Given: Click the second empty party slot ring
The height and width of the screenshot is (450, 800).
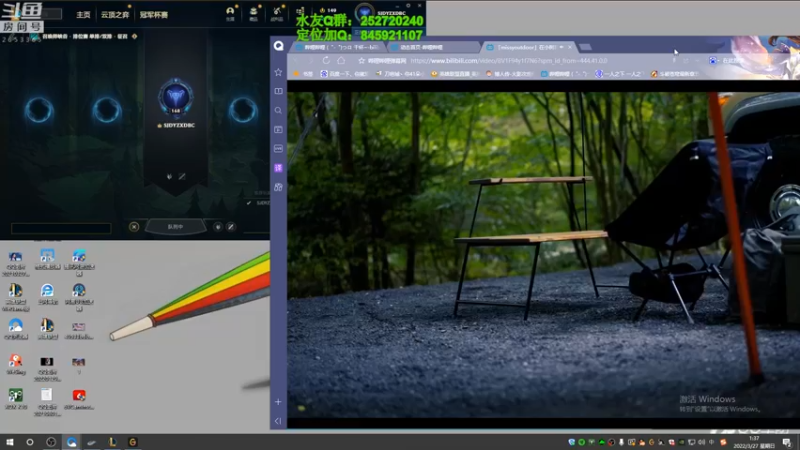Looking at the screenshot, I should pos(107,110).
